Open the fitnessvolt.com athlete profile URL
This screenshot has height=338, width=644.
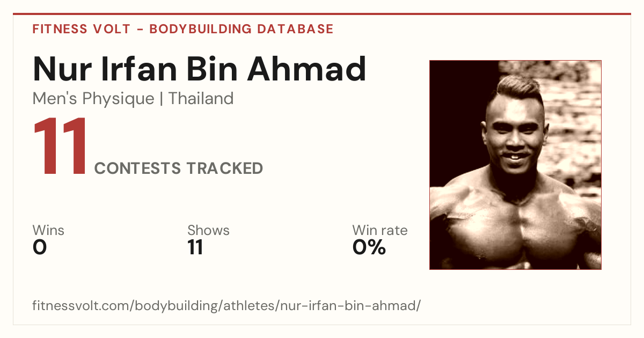(x=226, y=306)
